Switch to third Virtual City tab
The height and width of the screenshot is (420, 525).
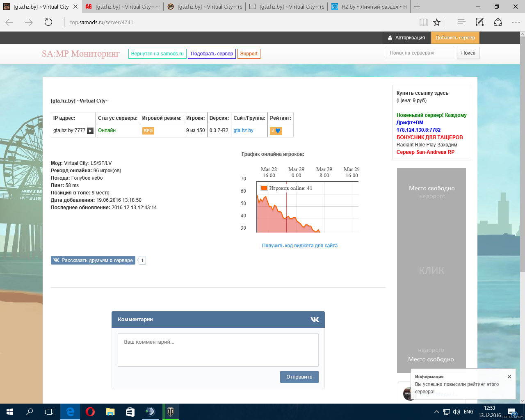205,7
